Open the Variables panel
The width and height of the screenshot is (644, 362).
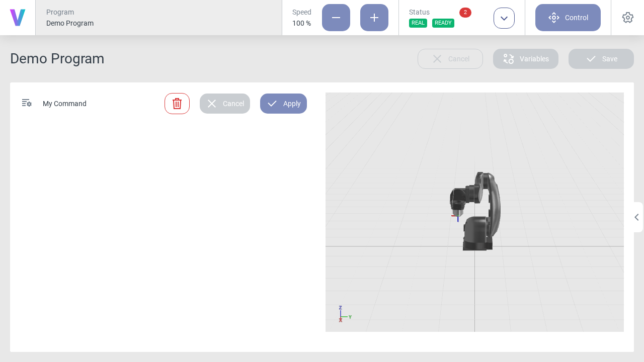[x=526, y=59]
